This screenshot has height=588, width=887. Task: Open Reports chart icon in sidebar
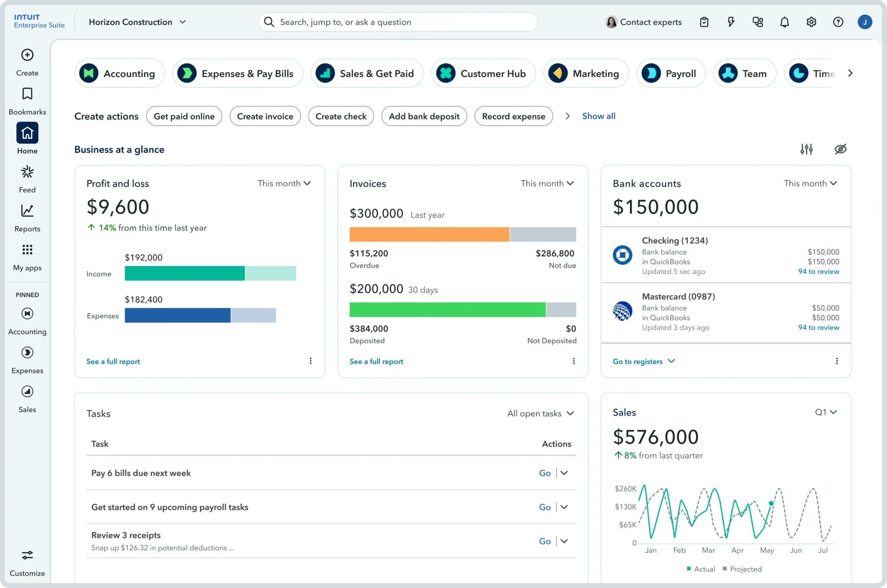(27, 211)
